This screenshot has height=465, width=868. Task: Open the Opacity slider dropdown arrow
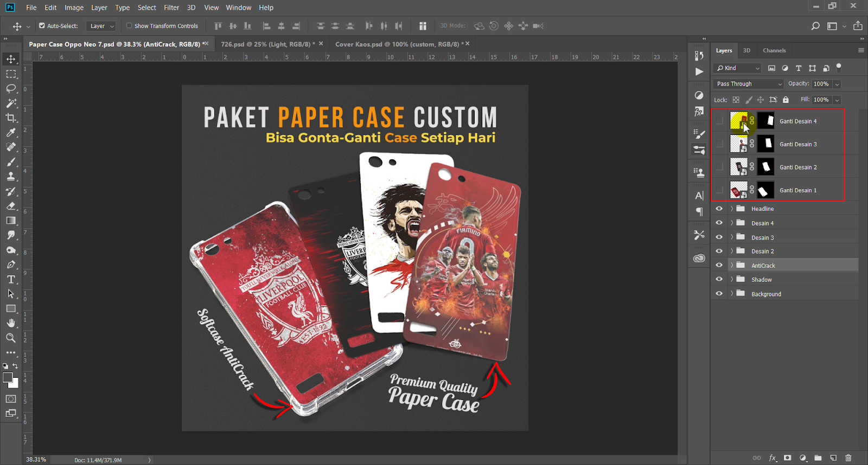837,84
